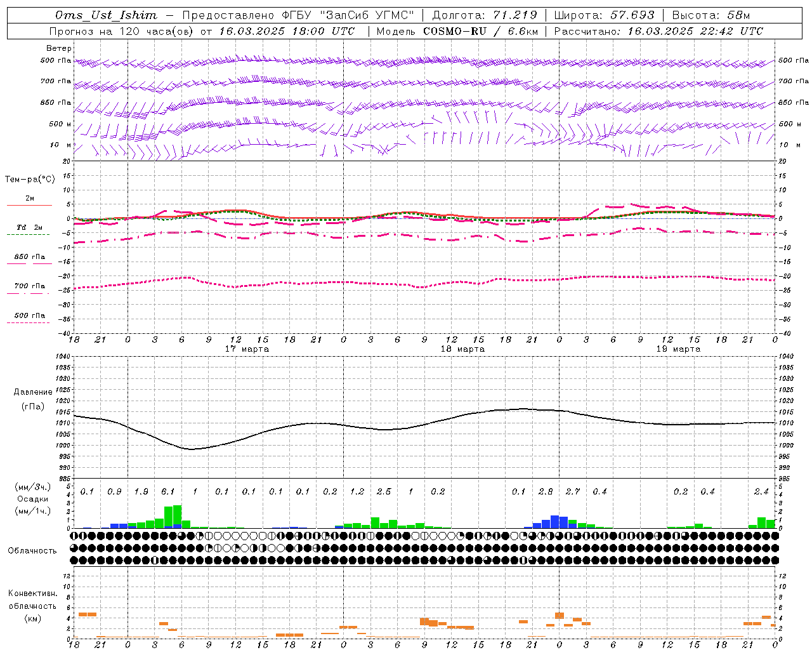Click the Тем-ра(°C) axis title
Screen dimensions: 812x650
30,180
